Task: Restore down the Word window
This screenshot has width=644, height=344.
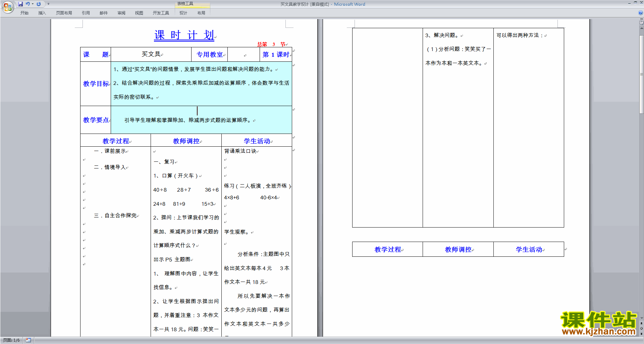Action: [635, 3]
